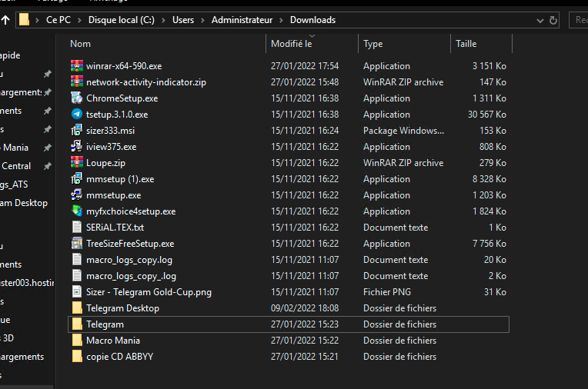
Task: Refresh the Downloads folder view
Action: (x=553, y=20)
